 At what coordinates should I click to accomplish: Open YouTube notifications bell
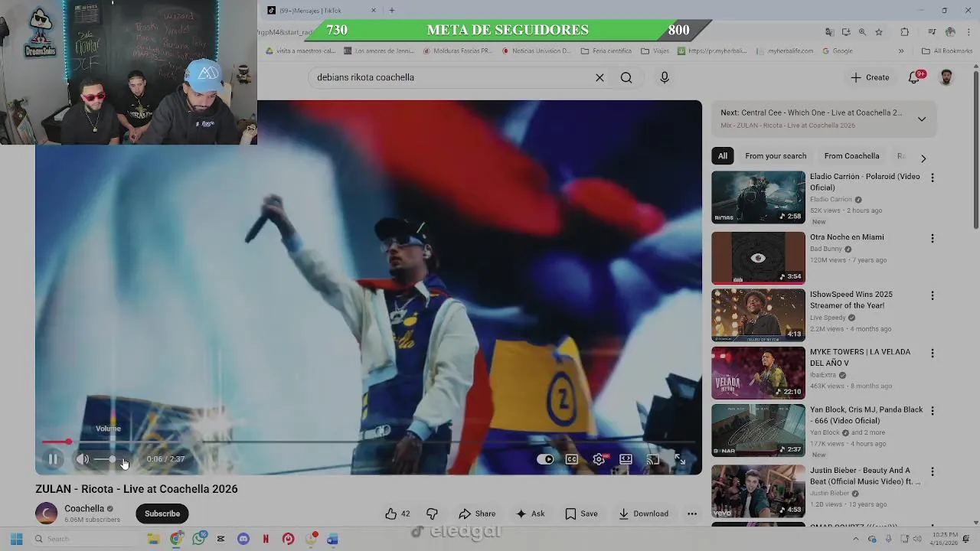(x=915, y=77)
